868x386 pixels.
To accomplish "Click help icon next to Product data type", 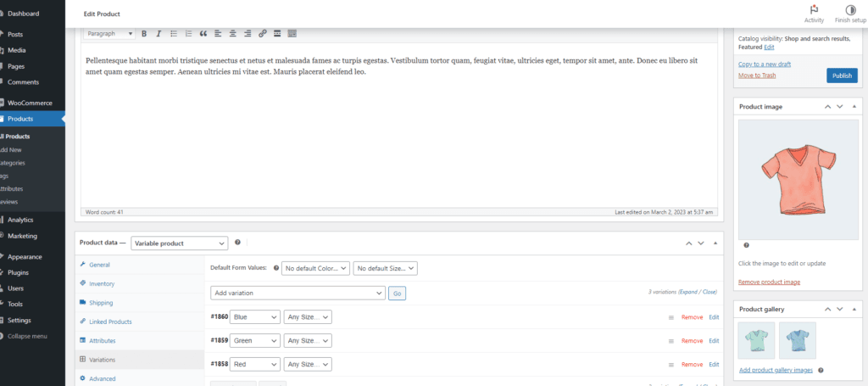I will tap(237, 243).
